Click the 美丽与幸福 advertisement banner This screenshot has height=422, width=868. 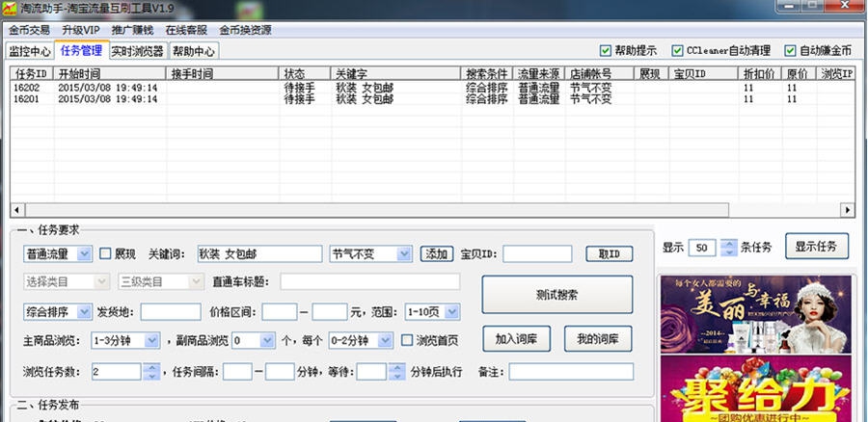pos(755,314)
